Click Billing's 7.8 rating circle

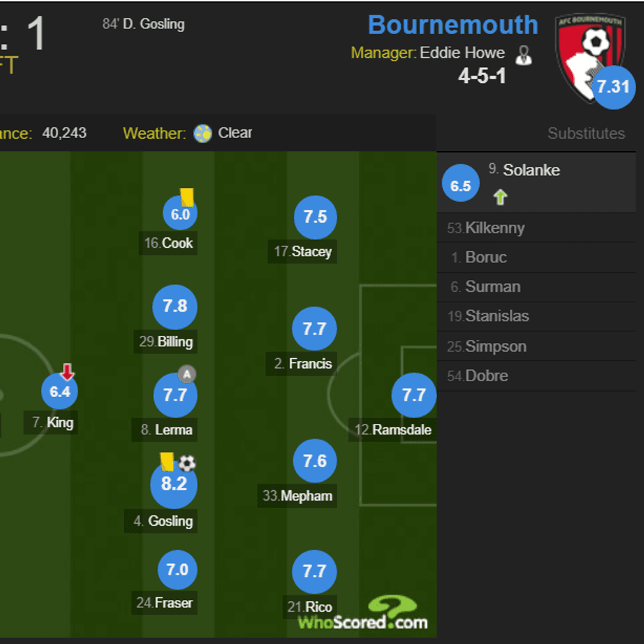tap(175, 306)
